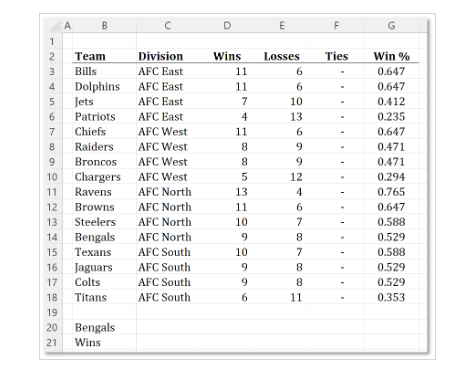The image size is (464, 371).
Task: Click the Bengals row 14 wins value
Action: click(x=244, y=237)
